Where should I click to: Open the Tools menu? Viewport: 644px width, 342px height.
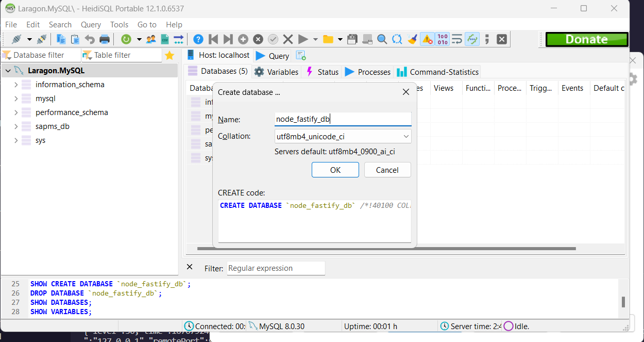[x=119, y=25]
